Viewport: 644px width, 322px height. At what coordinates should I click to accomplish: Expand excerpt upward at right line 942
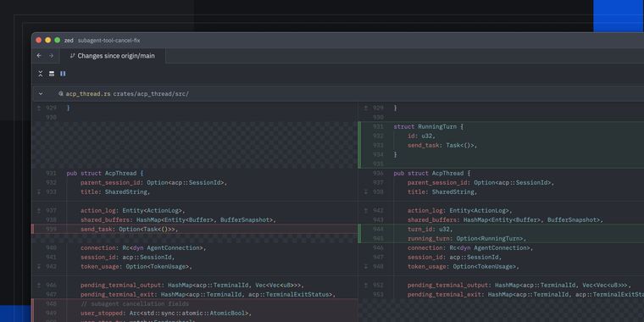point(366,211)
